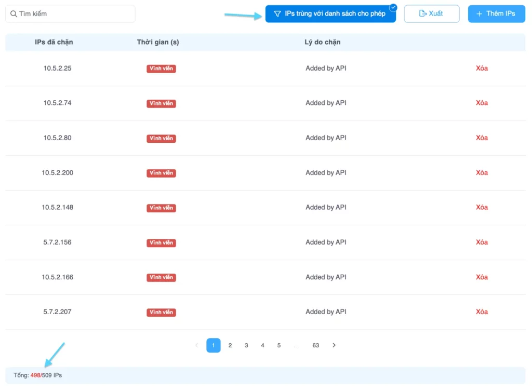Expand the pagination ellipsis for more pages
The image size is (532, 392).
tap(296, 345)
